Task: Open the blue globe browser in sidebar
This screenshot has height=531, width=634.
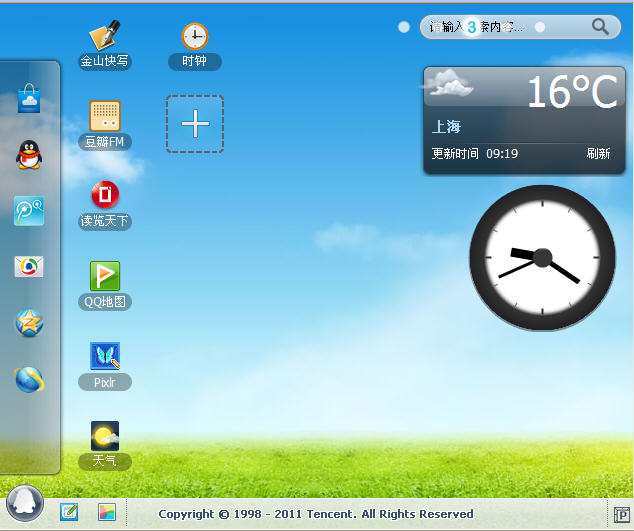Action: (x=29, y=379)
